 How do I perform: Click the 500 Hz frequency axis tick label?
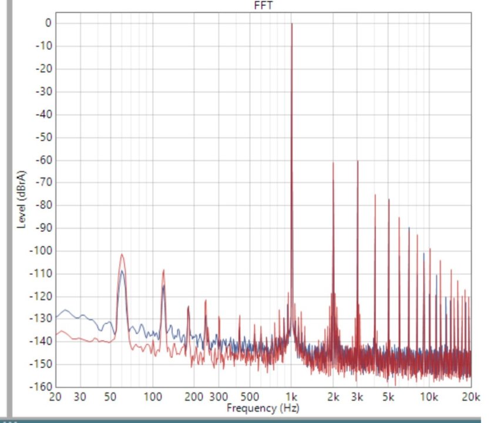[250, 397]
